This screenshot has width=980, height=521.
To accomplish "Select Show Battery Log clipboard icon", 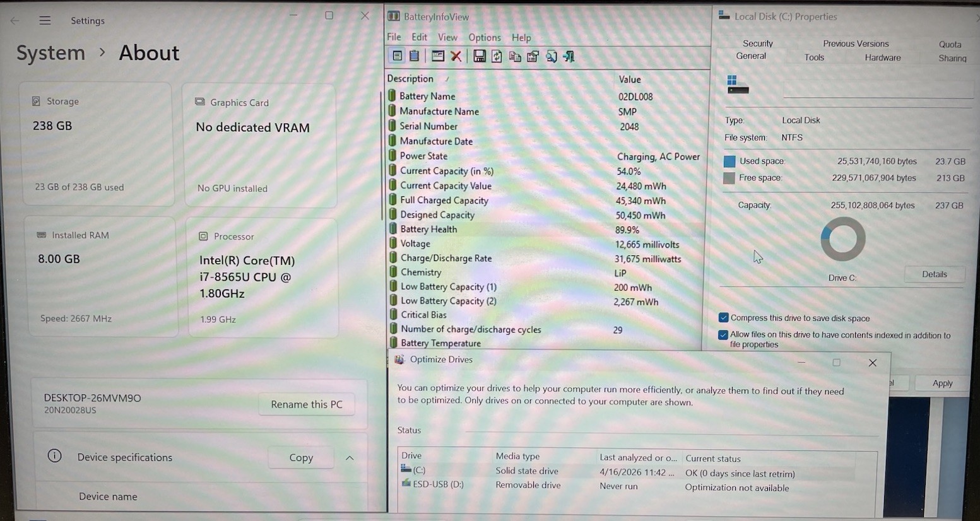I will click(414, 56).
